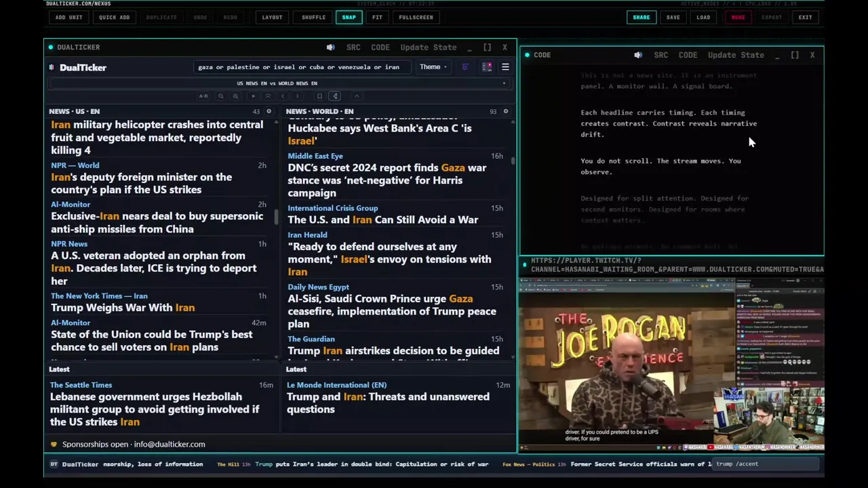Click the heart icon beside Sponsorships open

click(x=54, y=445)
